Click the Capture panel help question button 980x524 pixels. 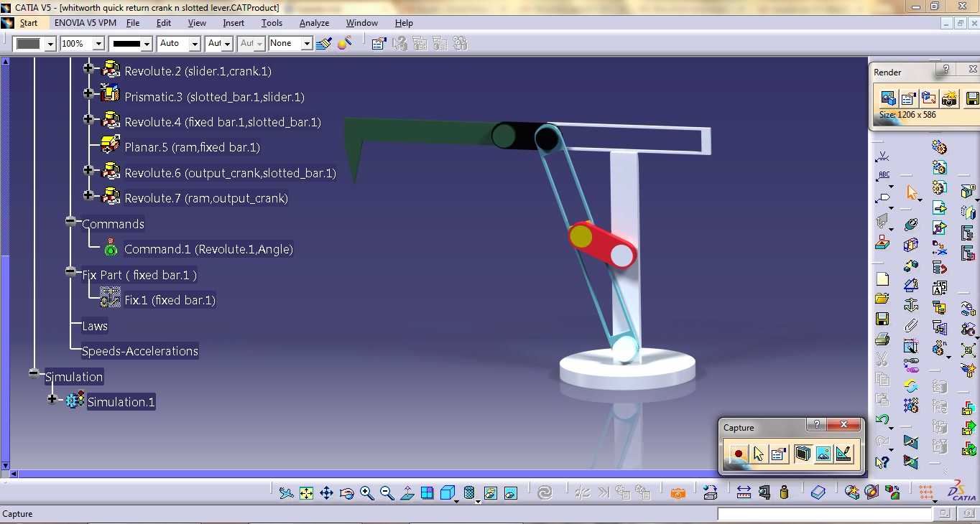816,425
